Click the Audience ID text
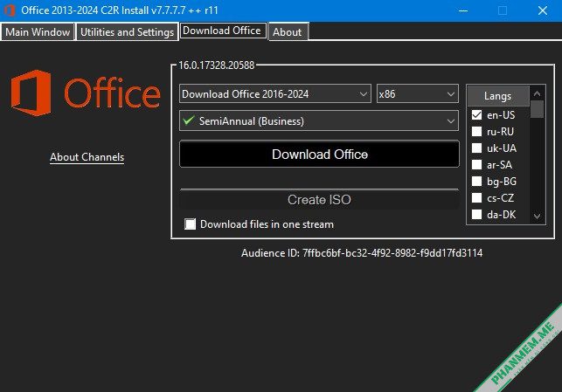562x392 pixels. (x=362, y=253)
